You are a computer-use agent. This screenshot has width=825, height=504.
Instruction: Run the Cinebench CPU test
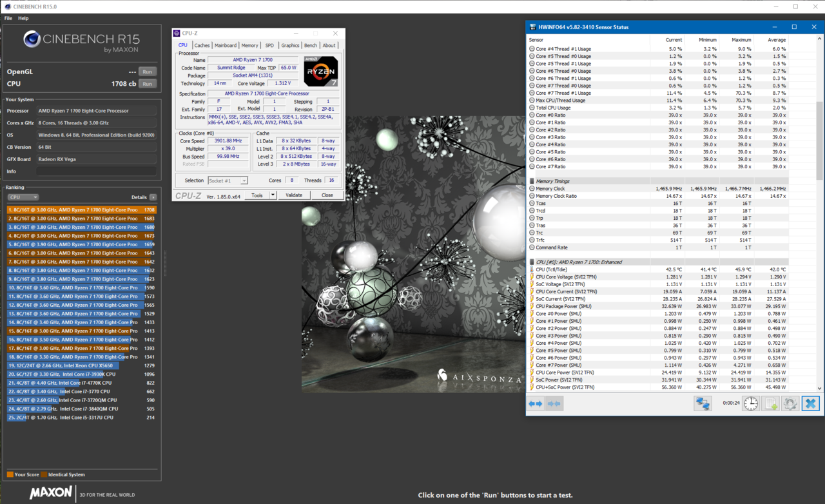coord(148,84)
